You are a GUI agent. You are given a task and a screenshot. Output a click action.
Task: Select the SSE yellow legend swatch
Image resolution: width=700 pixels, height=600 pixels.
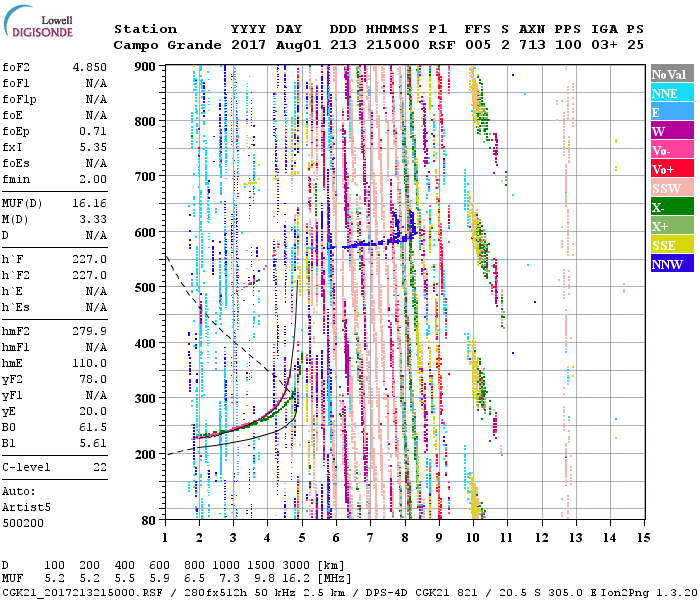pos(670,246)
